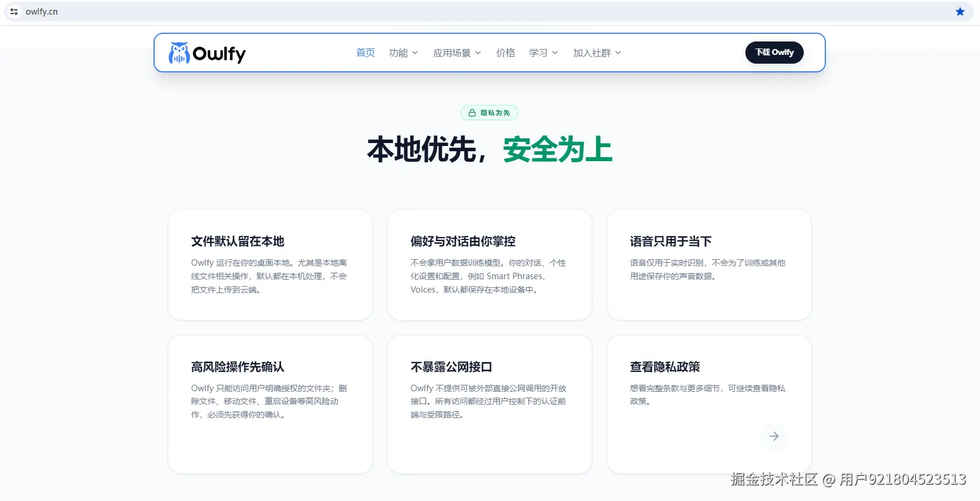The height and width of the screenshot is (501, 980).
Task: Click the 下载 Owlfy button
Action: tap(775, 53)
